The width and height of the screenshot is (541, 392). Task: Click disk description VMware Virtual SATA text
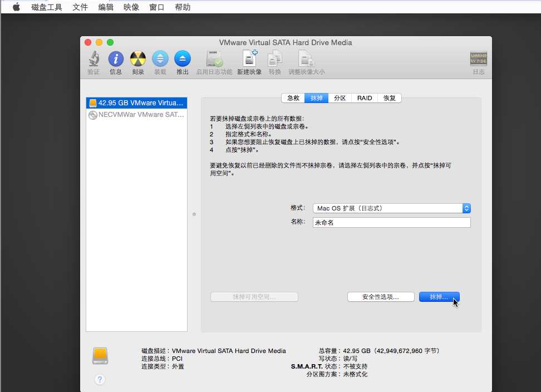click(229, 351)
